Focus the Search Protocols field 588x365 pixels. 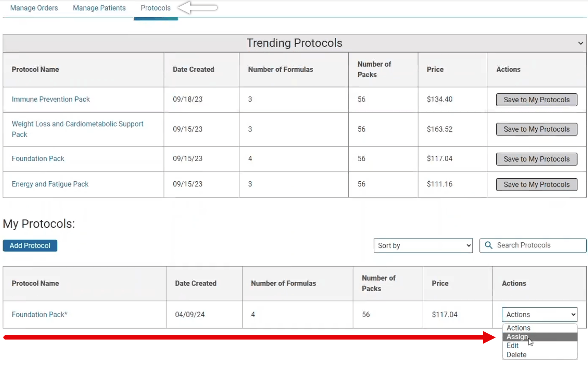click(x=533, y=245)
